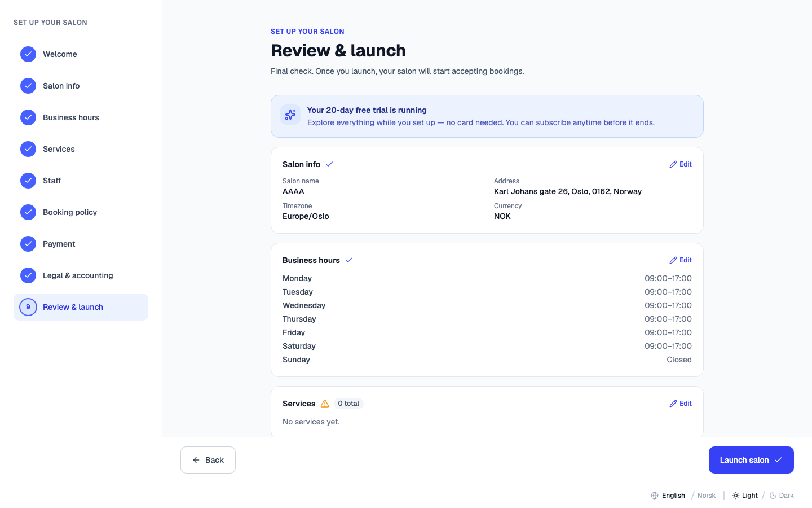Click the Monday hours row

click(487, 278)
